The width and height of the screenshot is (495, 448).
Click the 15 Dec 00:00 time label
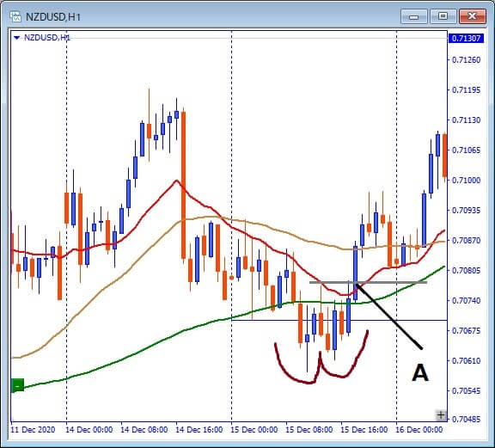click(x=254, y=430)
